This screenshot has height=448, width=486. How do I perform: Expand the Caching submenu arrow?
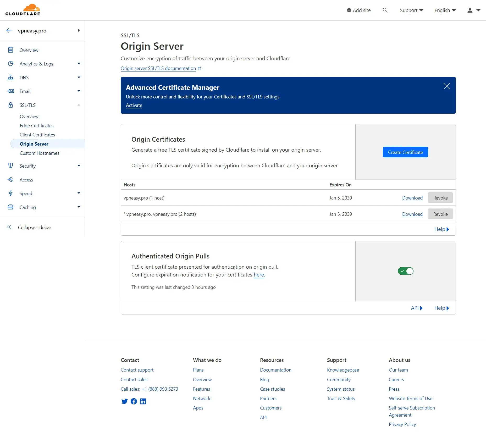click(79, 207)
